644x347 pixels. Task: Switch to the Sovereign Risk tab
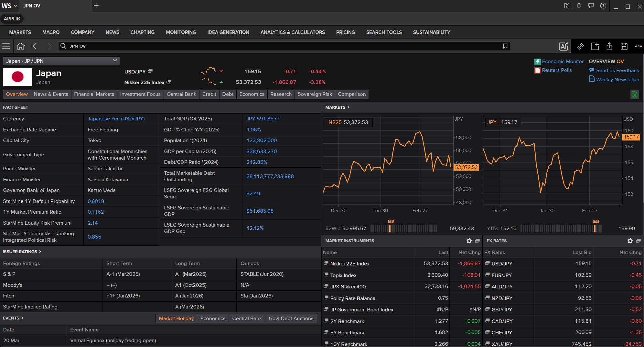315,94
